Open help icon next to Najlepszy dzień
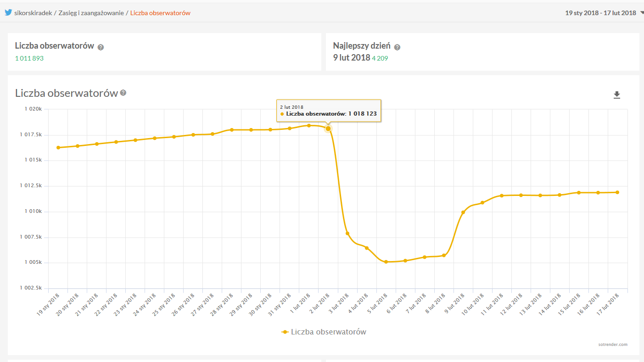644x362 pixels. 397,47
